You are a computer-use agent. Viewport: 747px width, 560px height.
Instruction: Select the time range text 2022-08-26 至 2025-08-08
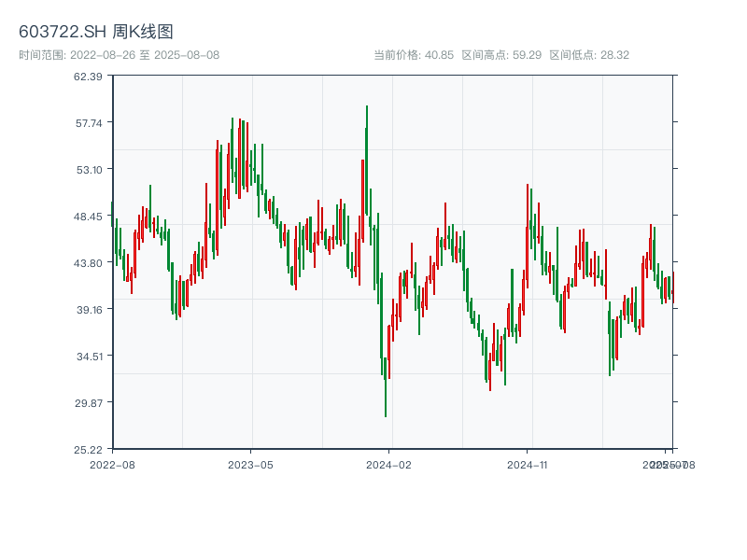click(x=145, y=55)
